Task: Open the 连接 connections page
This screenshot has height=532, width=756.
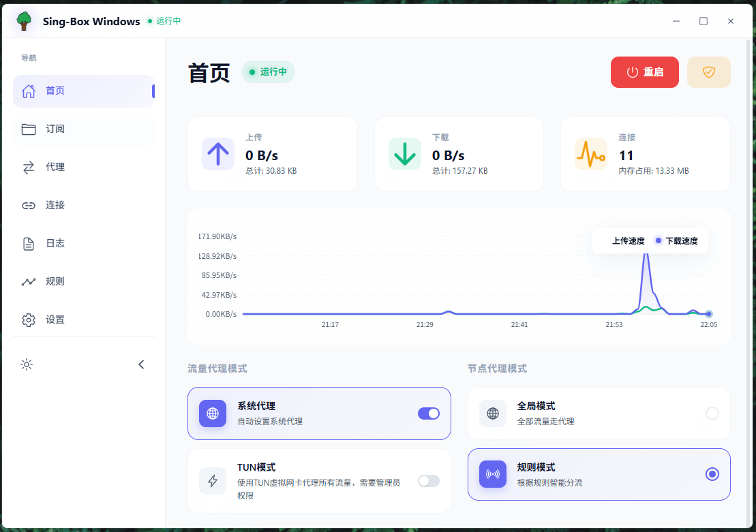Action: (56, 204)
